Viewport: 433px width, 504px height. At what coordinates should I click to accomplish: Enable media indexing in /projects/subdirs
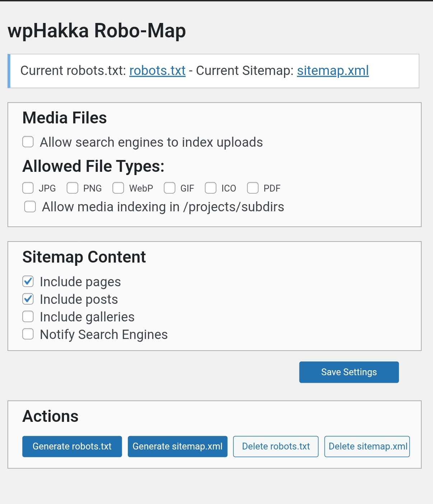(x=30, y=207)
